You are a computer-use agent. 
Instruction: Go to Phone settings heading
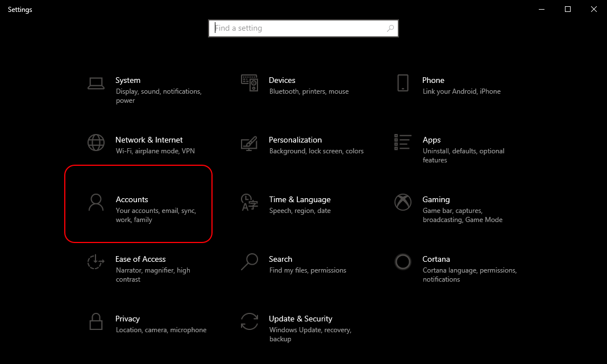pos(433,80)
